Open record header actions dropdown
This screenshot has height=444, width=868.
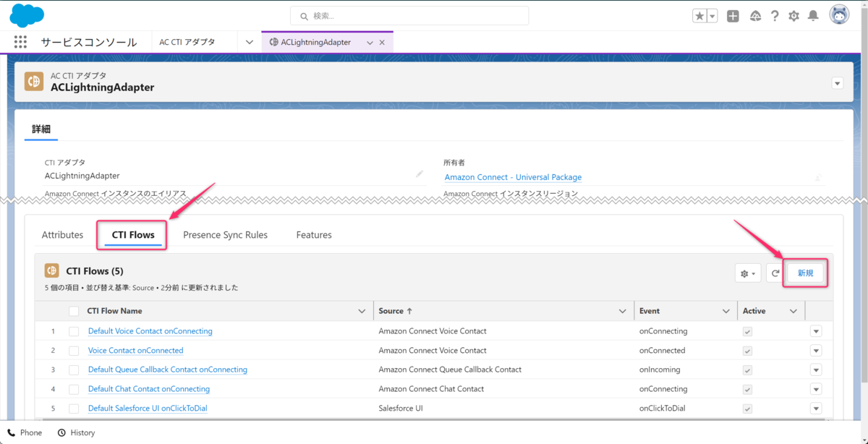pyautogui.click(x=838, y=83)
